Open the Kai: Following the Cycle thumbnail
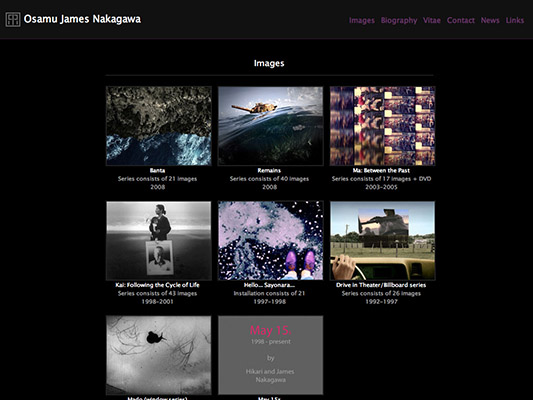Image resolution: width=533 pixels, height=400 pixels. click(158, 241)
